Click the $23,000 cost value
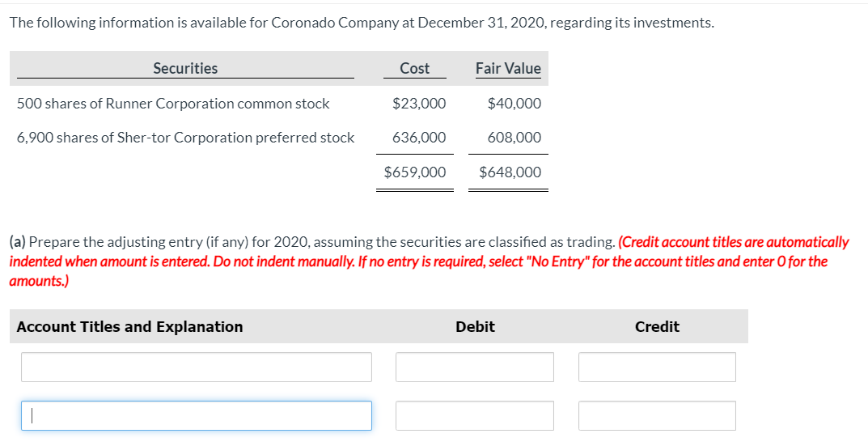Viewport: 868px width, 442px height. click(418, 104)
